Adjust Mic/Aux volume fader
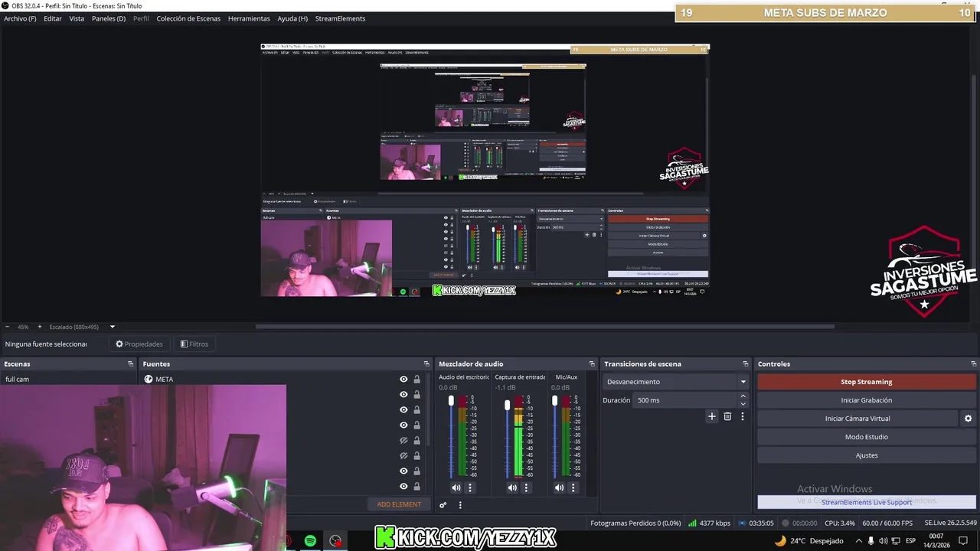Viewport: 980px width, 551px height. 554,401
